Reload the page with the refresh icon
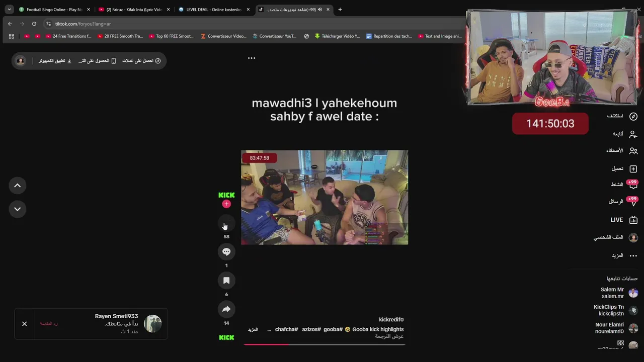The image size is (644, 362). 34,24
